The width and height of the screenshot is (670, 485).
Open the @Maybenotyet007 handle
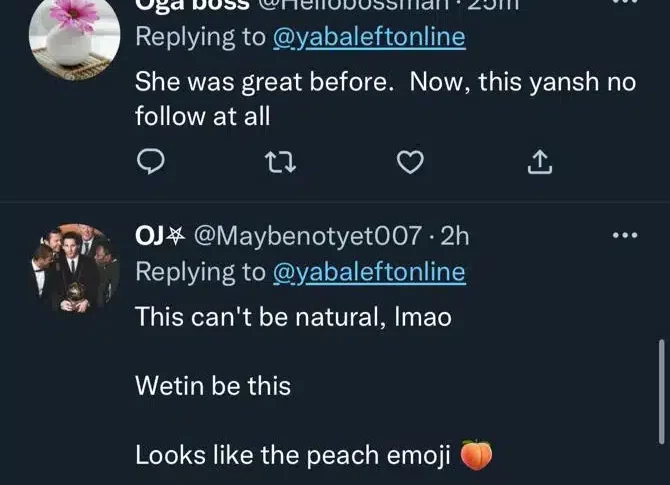tap(307, 236)
